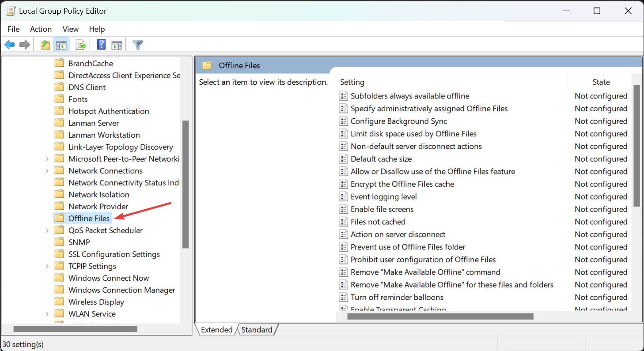Switch to the Standard tab
Image resolution: width=644 pixels, height=351 pixels.
257,330
